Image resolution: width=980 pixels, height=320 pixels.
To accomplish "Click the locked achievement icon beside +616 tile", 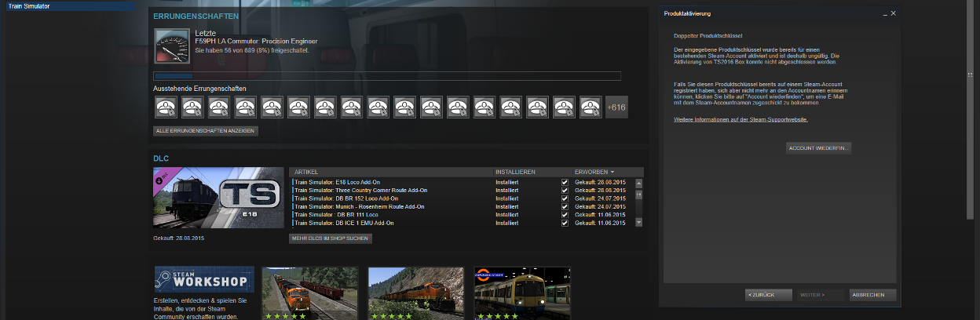I will (591, 107).
